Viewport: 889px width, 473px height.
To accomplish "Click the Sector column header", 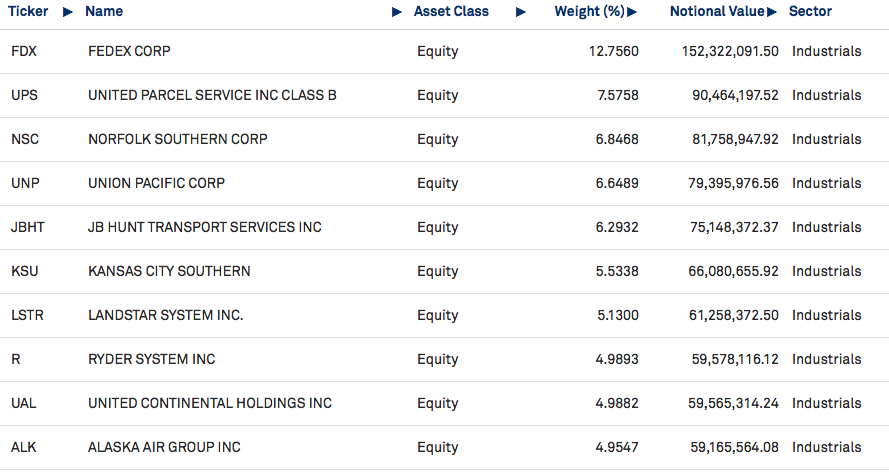I will coord(811,11).
